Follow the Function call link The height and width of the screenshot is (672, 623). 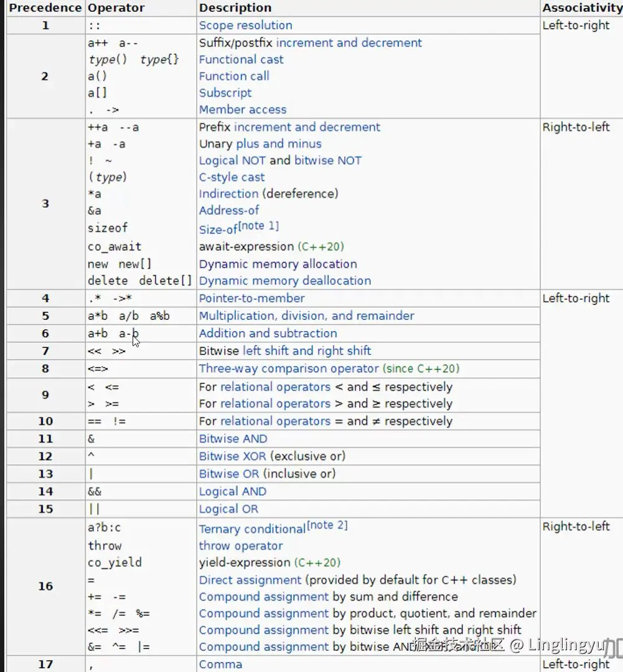(x=234, y=76)
